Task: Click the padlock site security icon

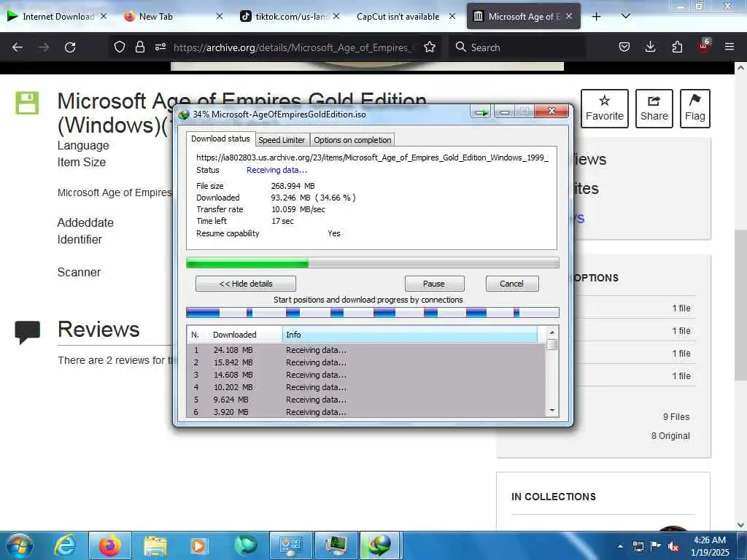Action: [x=139, y=47]
